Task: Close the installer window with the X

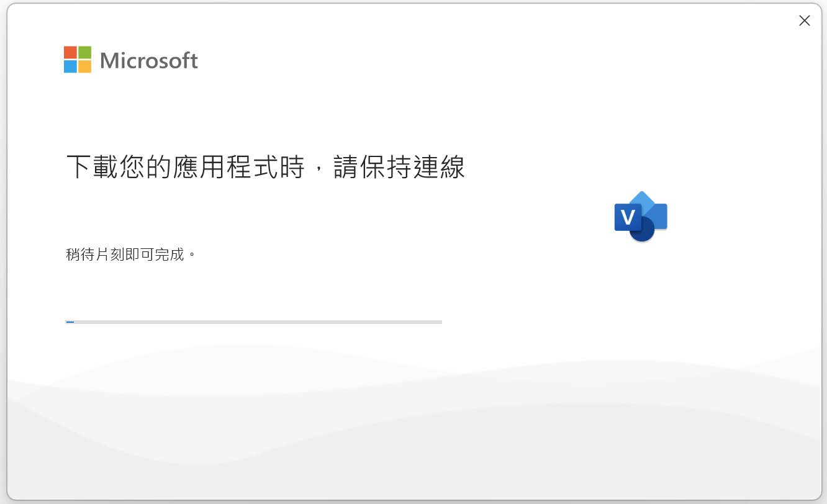Action: [805, 20]
